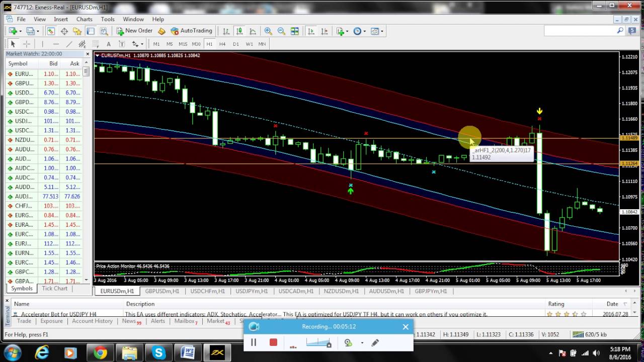
Task: Open the Account History terminal tab
Action: [x=92, y=321]
